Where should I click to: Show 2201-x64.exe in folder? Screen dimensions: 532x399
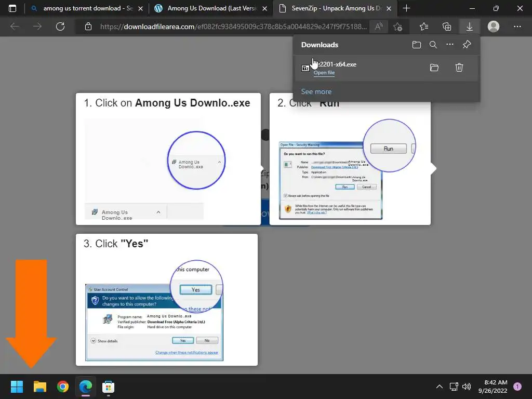tap(434, 68)
